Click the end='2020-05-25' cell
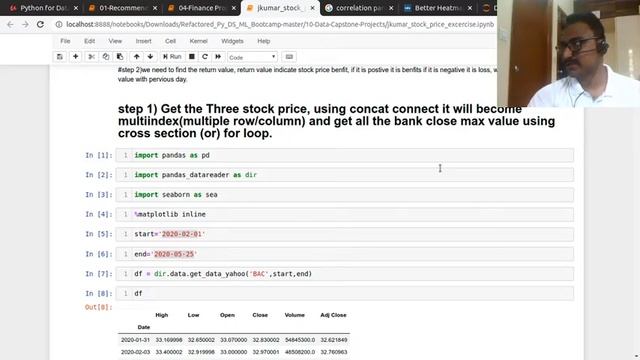The width and height of the screenshot is (640, 360). click(344, 254)
